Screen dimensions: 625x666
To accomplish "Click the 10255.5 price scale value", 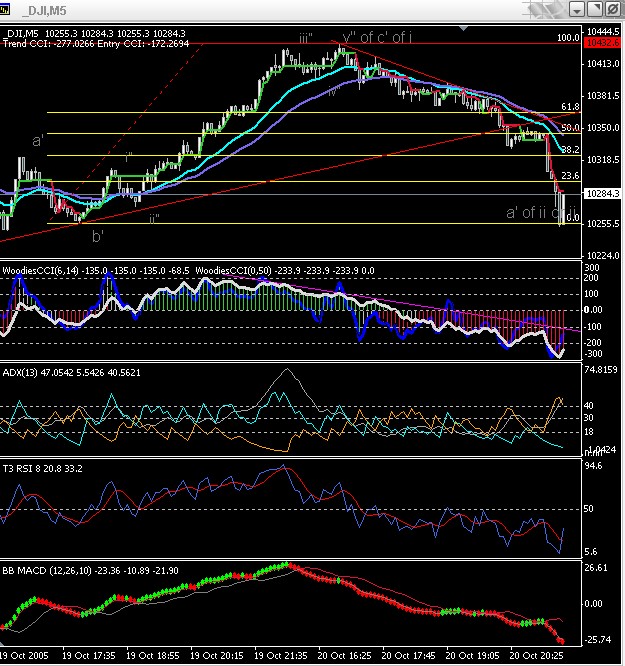I will 603,224.
